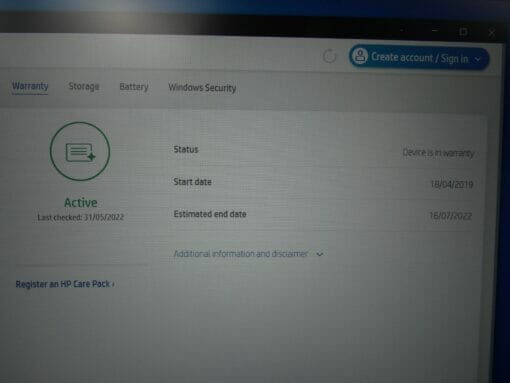This screenshot has height=383, width=510.
Task: Click the Start date label
Action: click(x=192, y=182)
